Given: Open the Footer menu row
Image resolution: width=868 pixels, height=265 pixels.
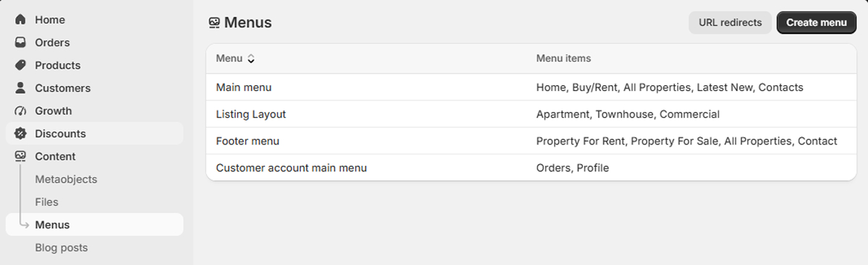Looking at the screenshot, I should coord(531,141).
